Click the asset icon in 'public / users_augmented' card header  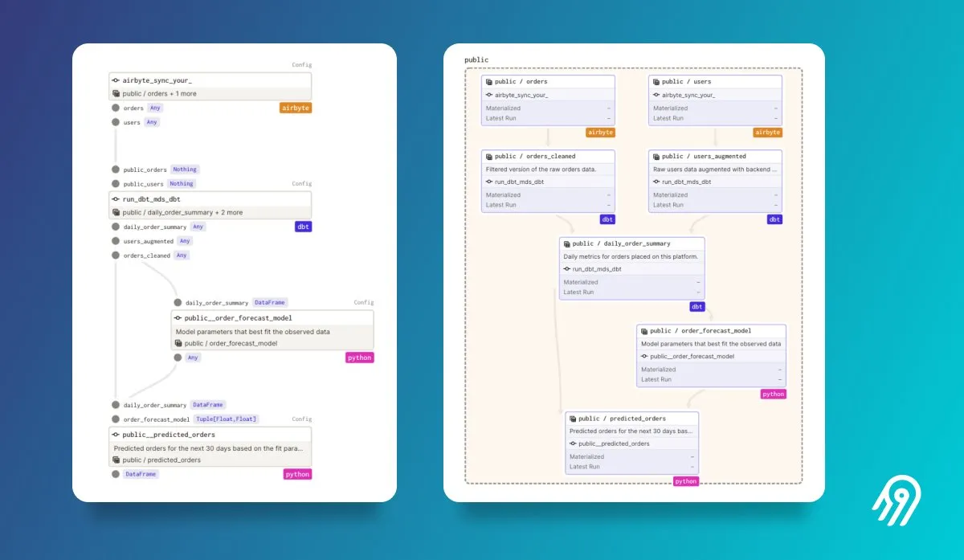pos(656,157)
